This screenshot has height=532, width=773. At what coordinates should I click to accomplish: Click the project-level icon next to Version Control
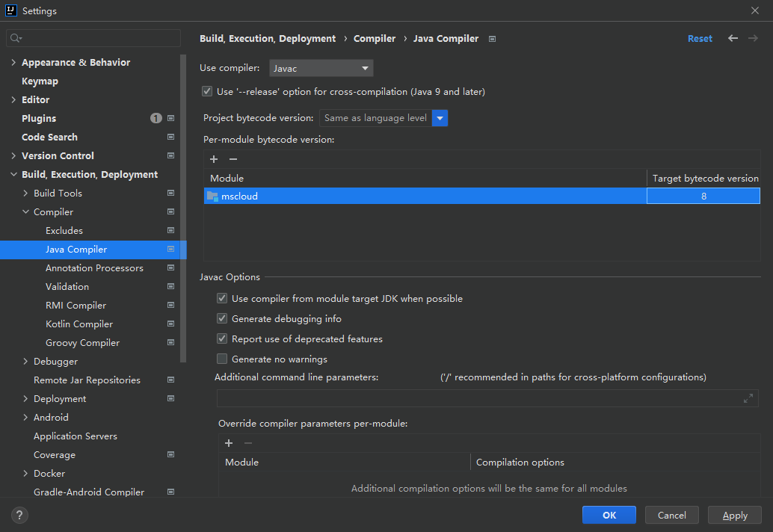point(170,155)
